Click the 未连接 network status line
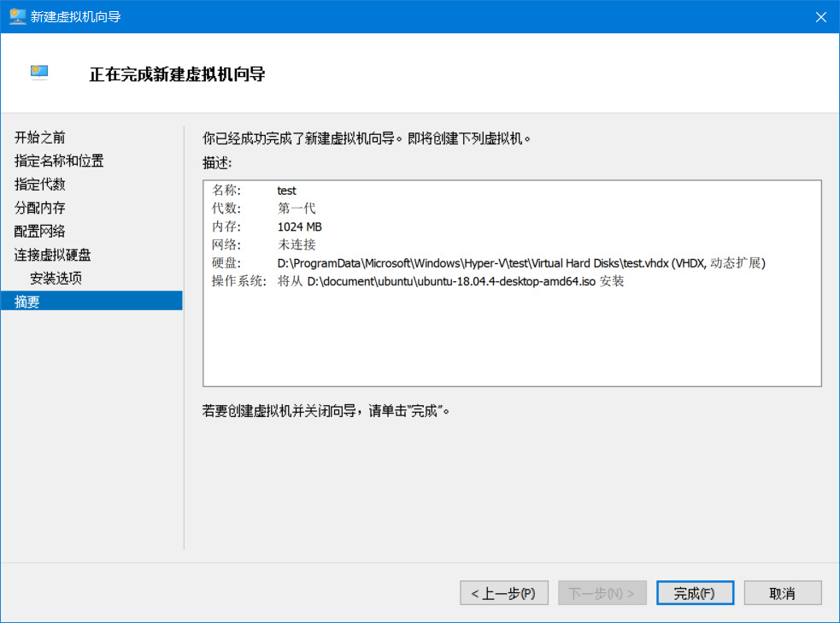The image size is (840, 623). tap(297, 244)
